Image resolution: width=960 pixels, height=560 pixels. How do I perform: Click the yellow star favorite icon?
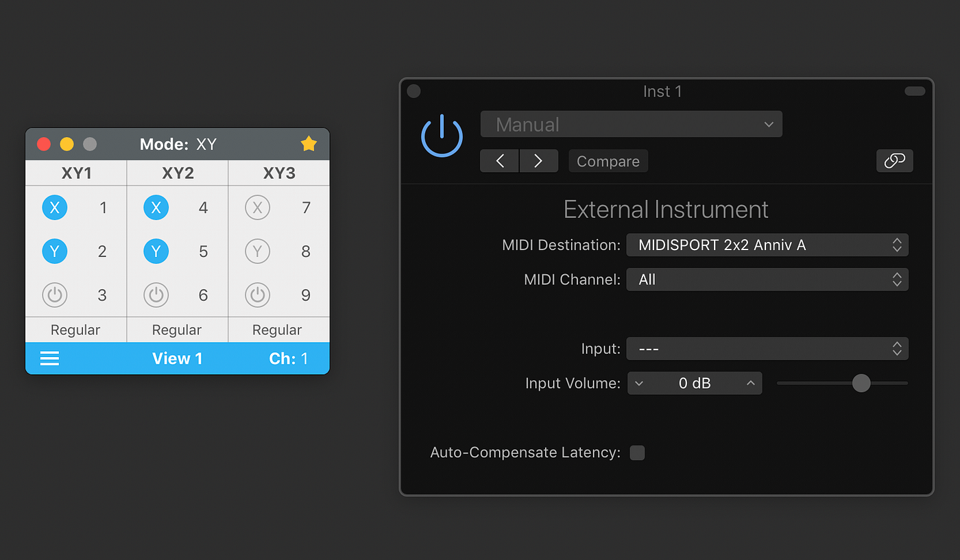[309, 144]
